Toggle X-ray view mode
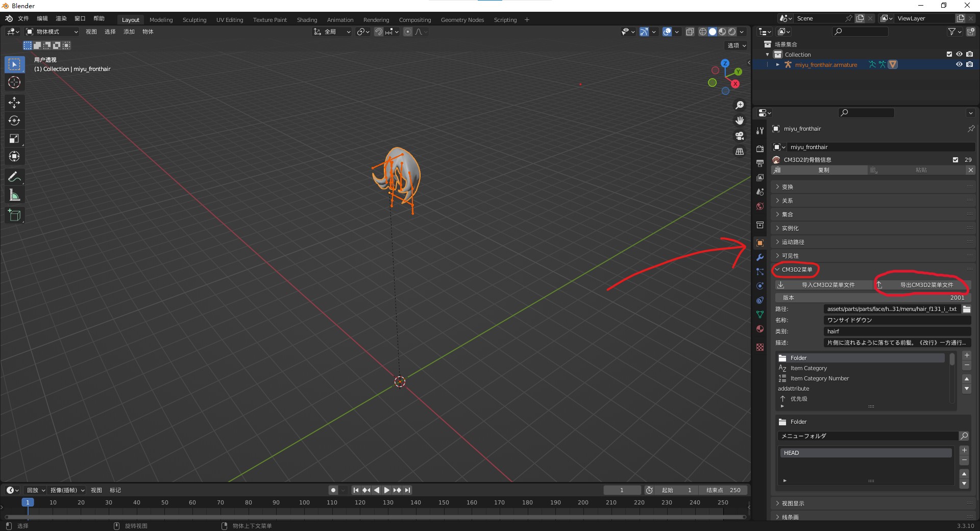Image resolution: width=980 pixels, height=531 pixels. pyautogui.click(x=690, y=32)
